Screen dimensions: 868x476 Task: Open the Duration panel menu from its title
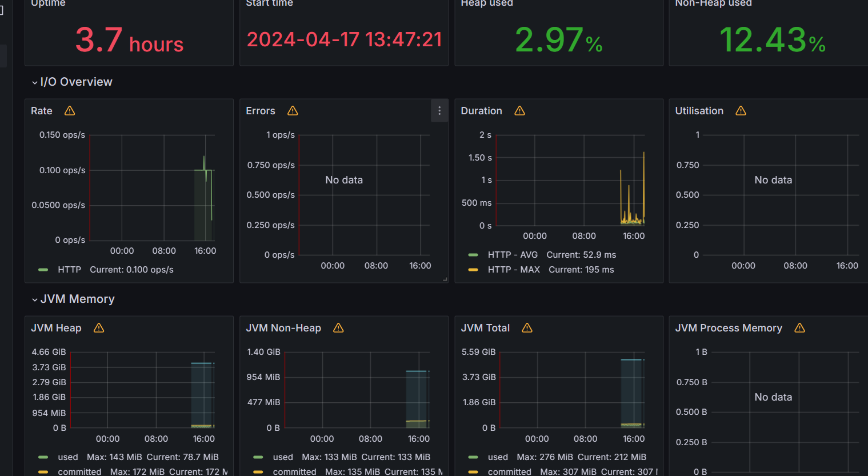[481, 110]
